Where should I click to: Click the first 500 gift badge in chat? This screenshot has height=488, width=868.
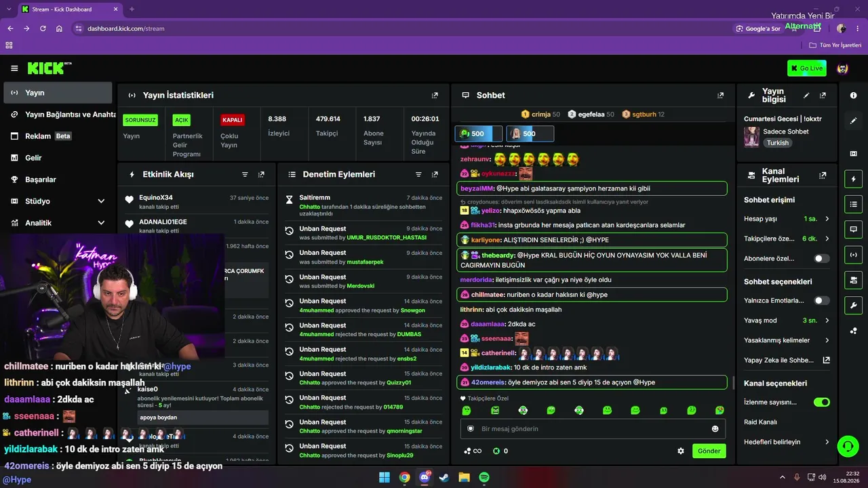click(x=479, y=134)
